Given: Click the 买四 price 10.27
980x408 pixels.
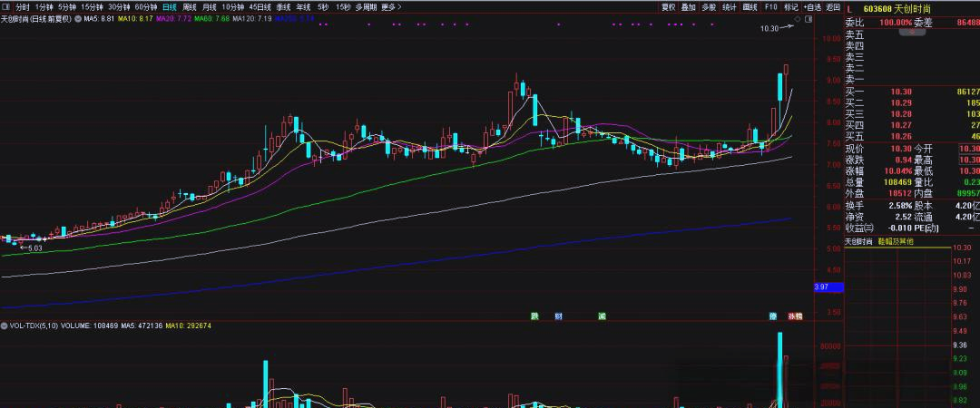Looking at the screenshot, I should click(902, 126).
